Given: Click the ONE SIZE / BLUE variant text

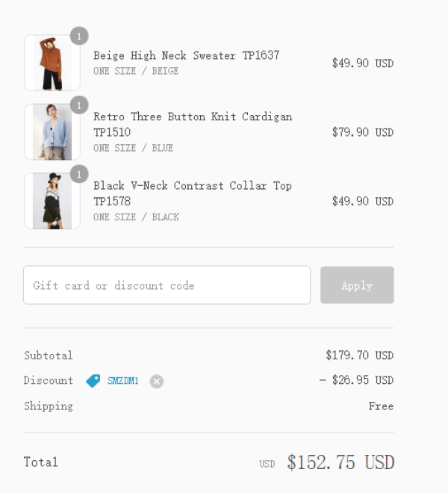Looking at the screenshot, I should pyautogui.click(x=134, y=148).
